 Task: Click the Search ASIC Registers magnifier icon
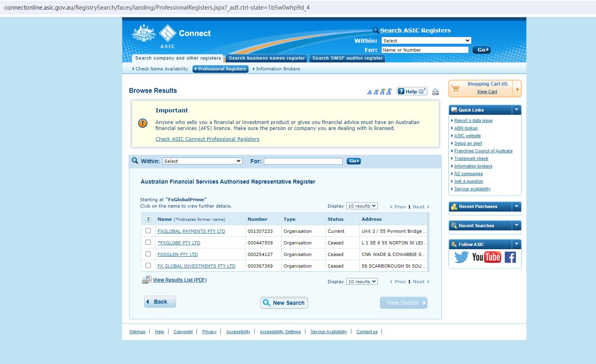375,30
